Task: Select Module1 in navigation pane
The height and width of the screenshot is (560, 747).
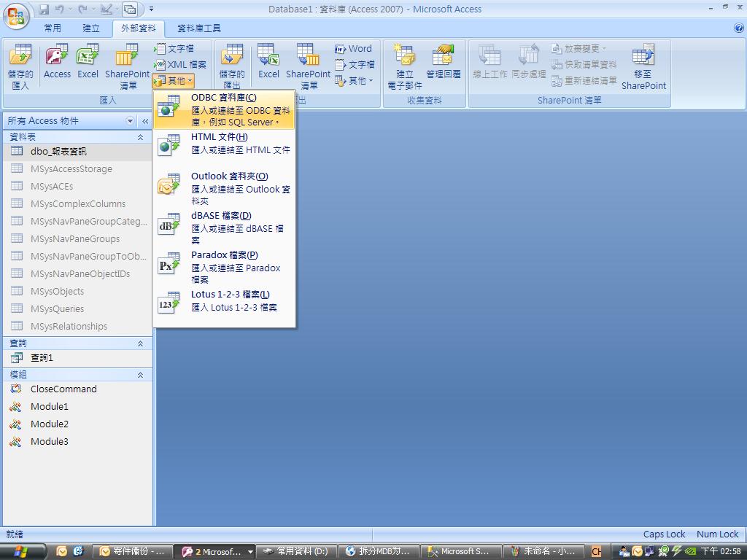Action: pyautogui.click(x=77, y=407)
